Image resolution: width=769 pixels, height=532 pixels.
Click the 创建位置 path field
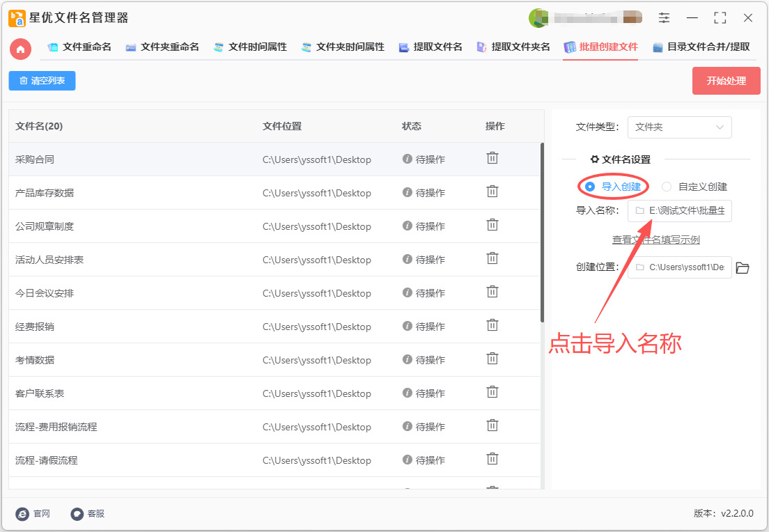coord(680,267)
